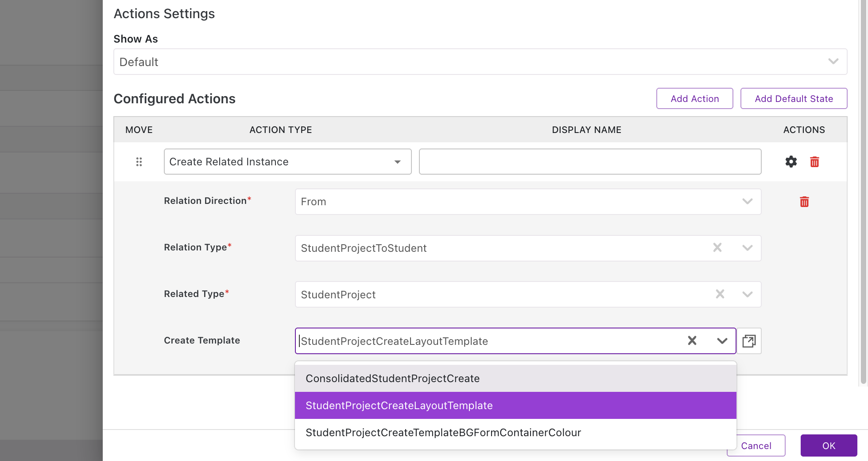Click the DISPLAY NAME column header
This screenshot has width=868, height=461.
(x=586, y=130)
